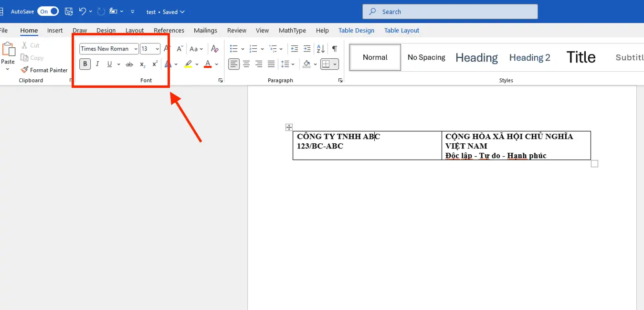644x310 pixels.
Task: Apply strikethrough to selected text
Action: pos(129,64)
